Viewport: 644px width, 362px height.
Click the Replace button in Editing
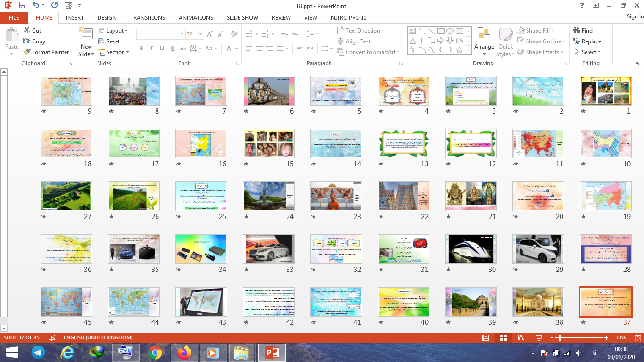pyautogui.click(x=590, y=41)
